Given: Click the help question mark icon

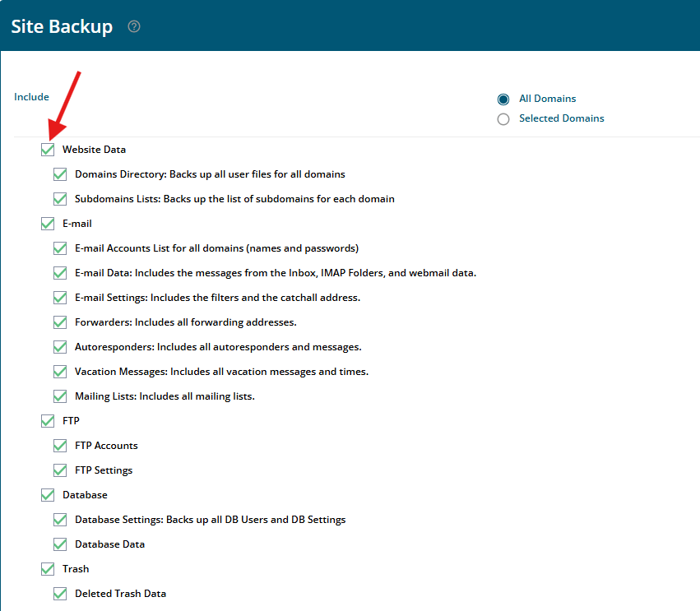Looking at the screenshot, I should pyautogui.click(x=134, y=26).
